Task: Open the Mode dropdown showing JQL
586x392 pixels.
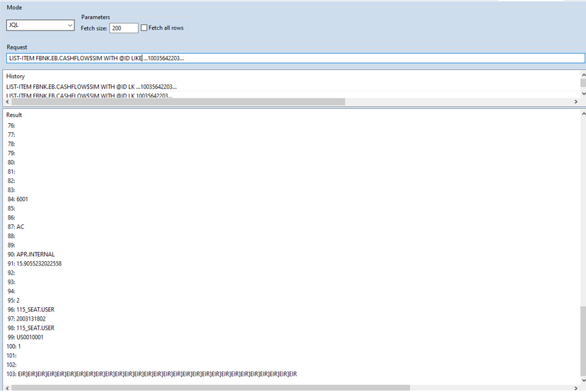Action: [x=40, y=25]
